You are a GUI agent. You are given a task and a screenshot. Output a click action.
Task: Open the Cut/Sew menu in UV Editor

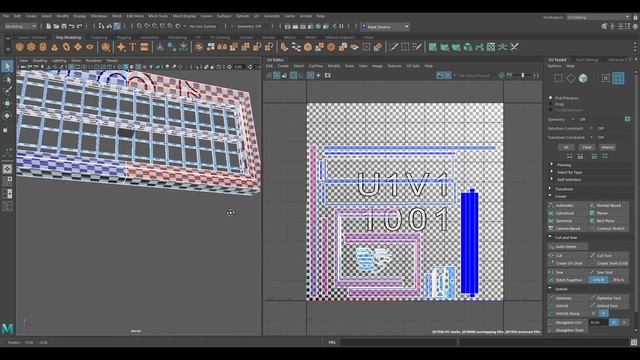[x=316, y=66]
